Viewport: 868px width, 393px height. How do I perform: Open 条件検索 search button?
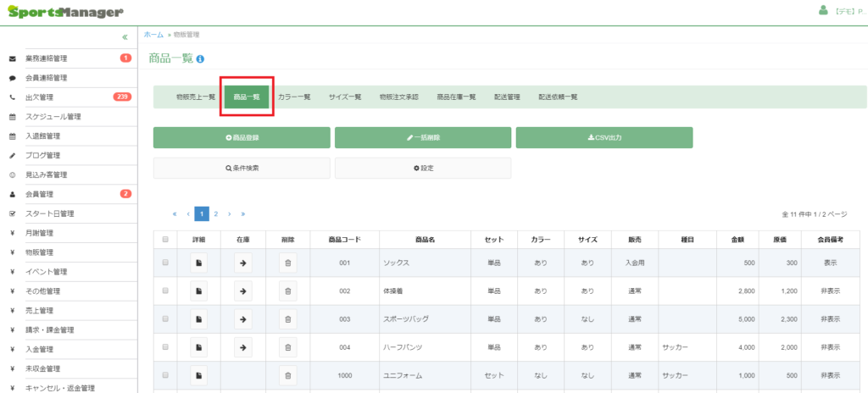tap(242, 169)
